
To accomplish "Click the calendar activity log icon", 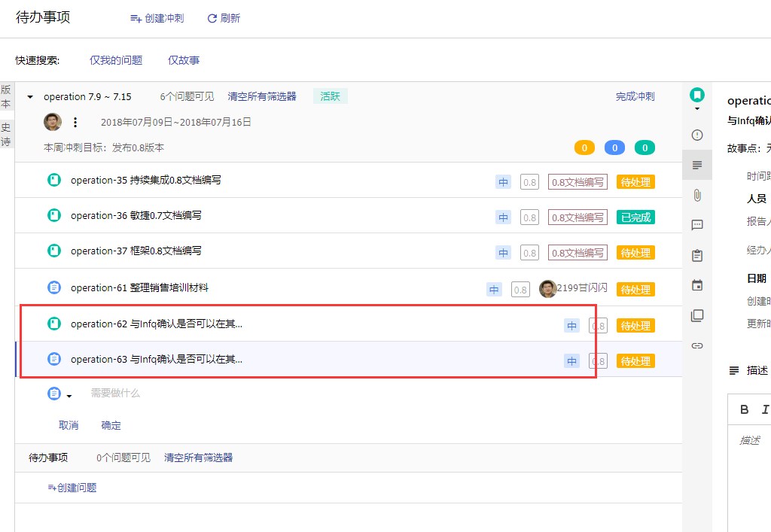I will click(x=696, y=285).
